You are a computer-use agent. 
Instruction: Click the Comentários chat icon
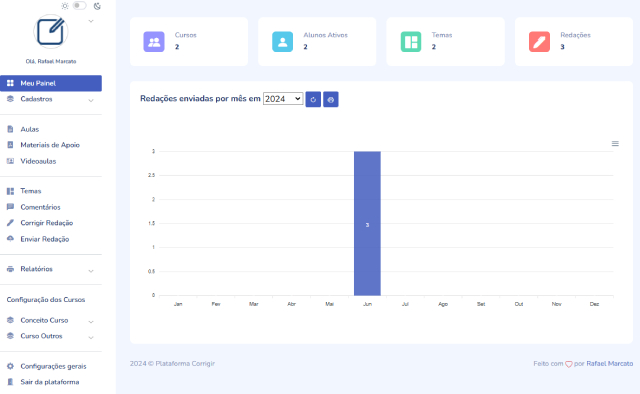coord(10,207)
